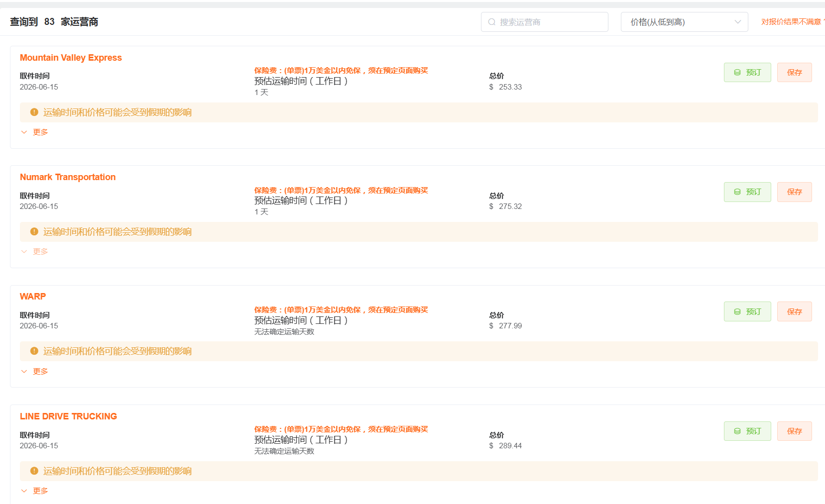Save the Numark Transportation quote
The image size is (825, 504).
click(794, 192)
